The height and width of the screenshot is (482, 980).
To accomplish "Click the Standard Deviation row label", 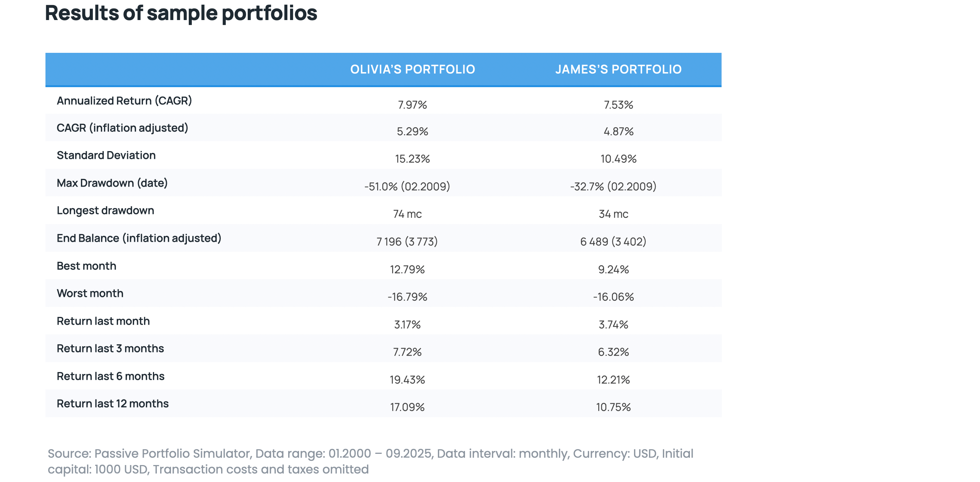I will (106, 155).
